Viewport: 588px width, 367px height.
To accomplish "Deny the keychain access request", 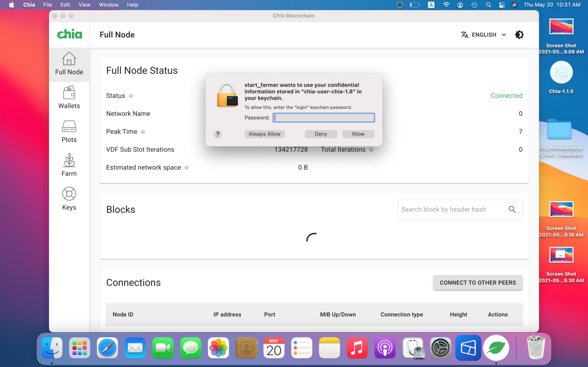I will pos(321,134).
